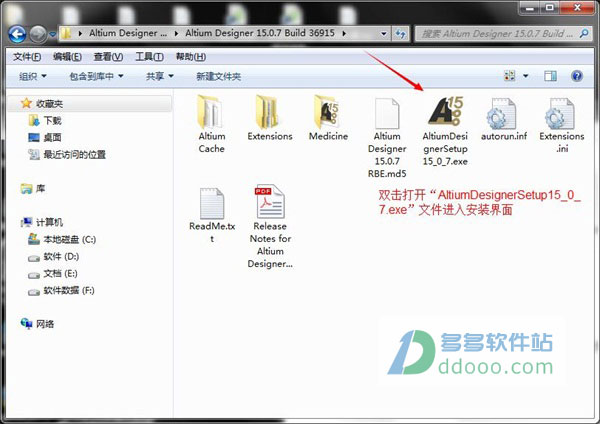The image size is (600, 424).
Task: Open the 查看(V) menu
Action: coord(108,57)
